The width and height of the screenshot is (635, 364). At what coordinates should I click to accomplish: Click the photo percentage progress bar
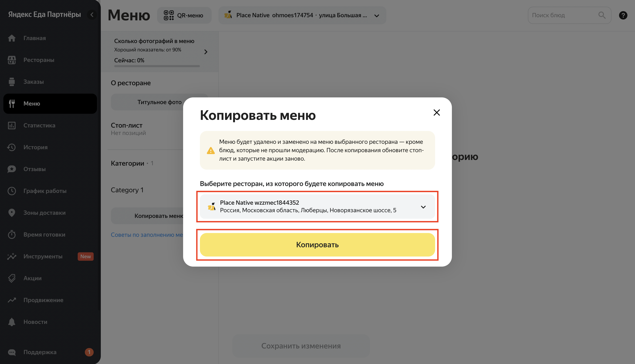click(157, 66)
